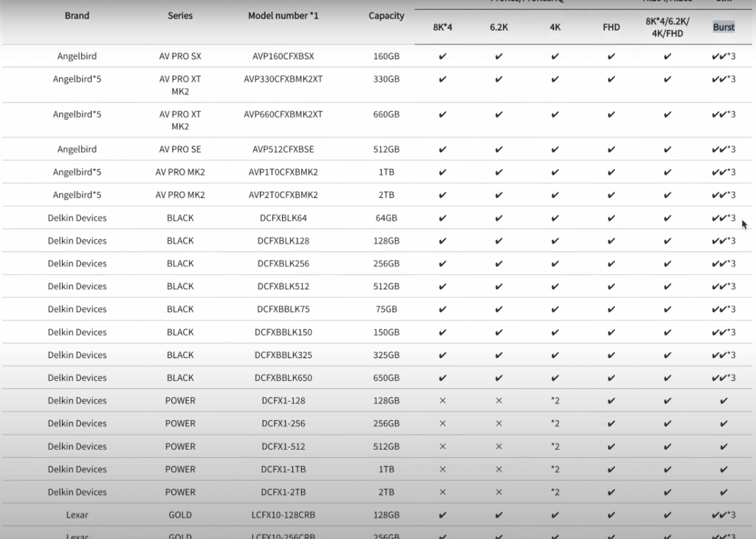Screen dimensions: 756x539
Task: Click the 8K cross mark in the DCFX1-128 row
Action: pos(443,401)
